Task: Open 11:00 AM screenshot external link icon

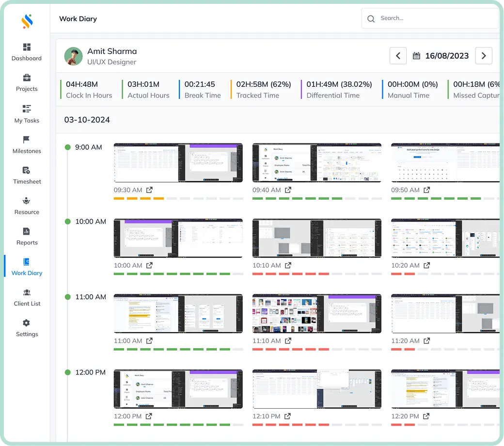Action: tap(149, 340)
